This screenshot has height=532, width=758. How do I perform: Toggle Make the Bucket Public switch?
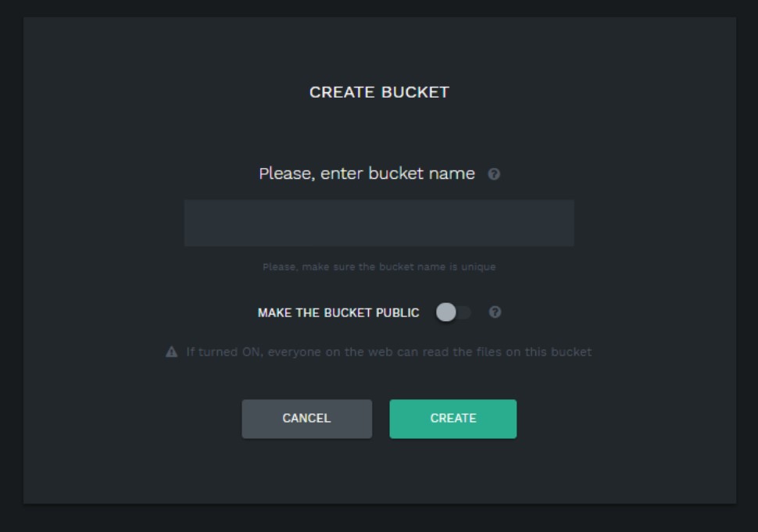click(453, 312)
